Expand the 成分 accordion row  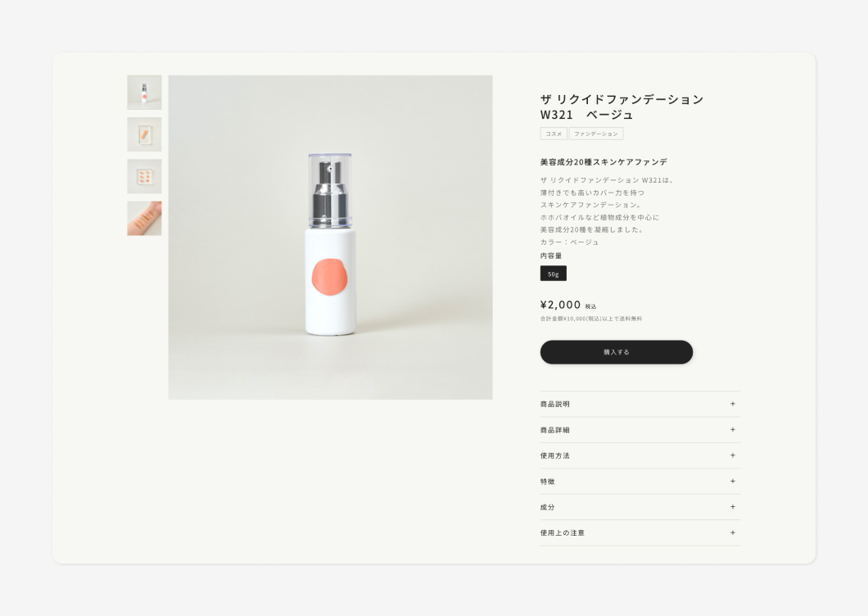tap(640, 507)
